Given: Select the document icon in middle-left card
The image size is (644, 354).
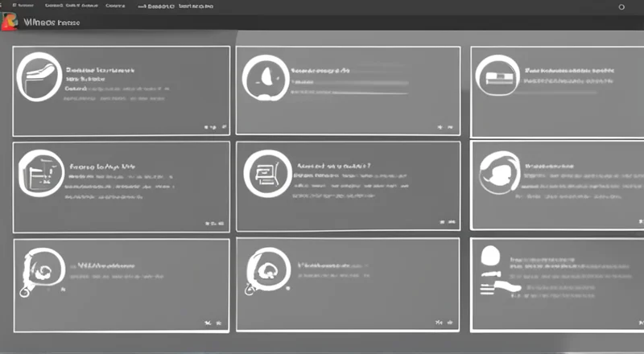Looking at the screenshot, I should pyautogui.click(x=39, y=172).
